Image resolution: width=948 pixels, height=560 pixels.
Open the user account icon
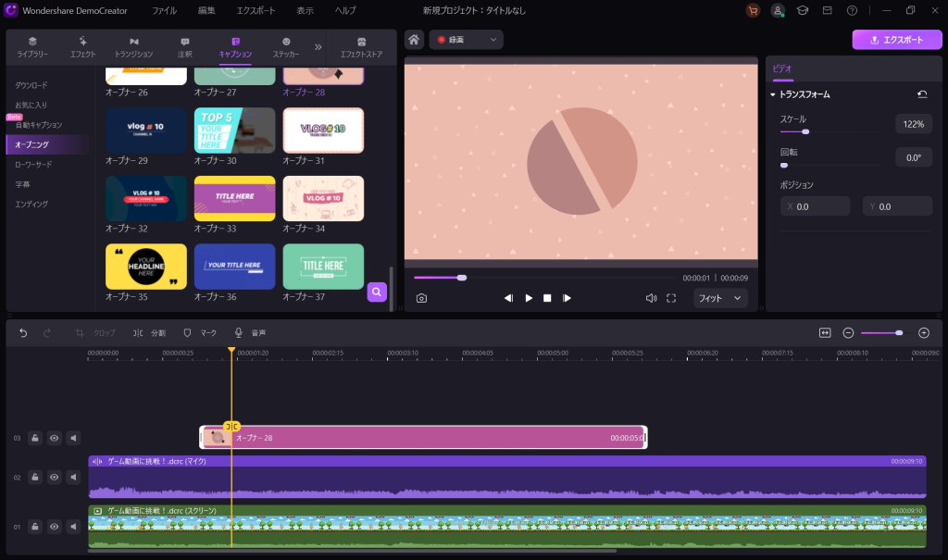pyautogui.click(x=778, y=10)
